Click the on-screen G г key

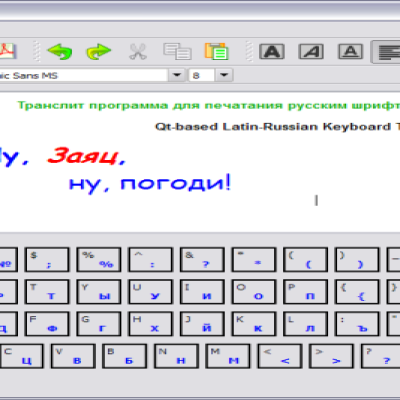pyautogui.click(x=99, y=324)
